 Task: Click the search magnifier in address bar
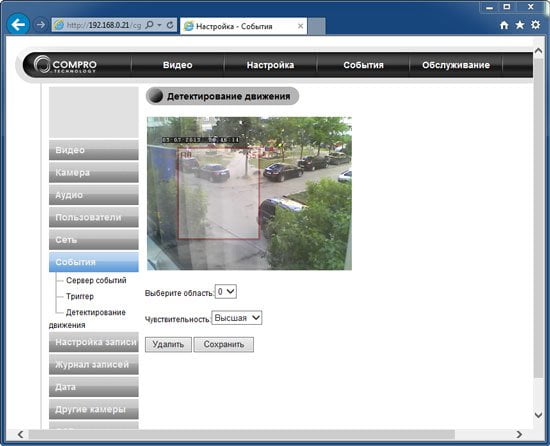[149, 25]
